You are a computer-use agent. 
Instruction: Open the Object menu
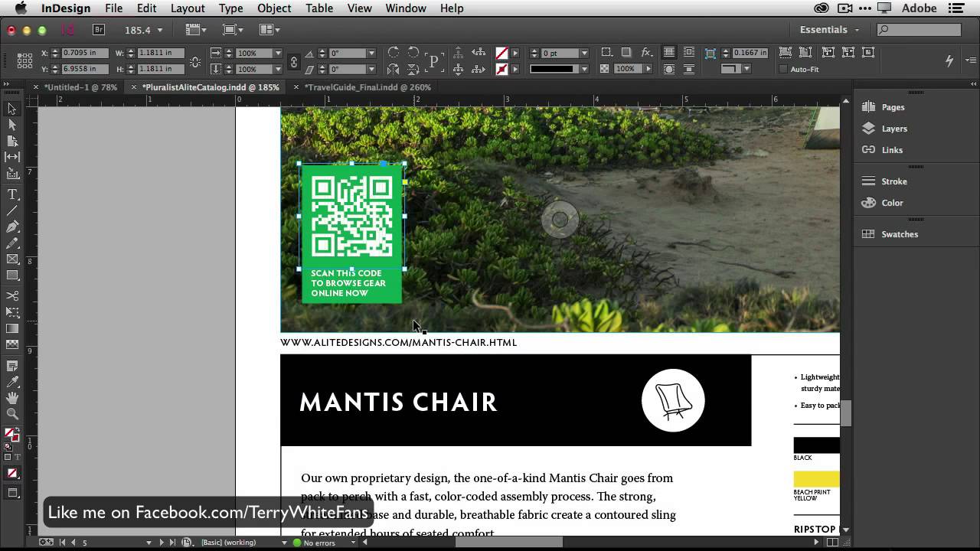pos(274,8)
